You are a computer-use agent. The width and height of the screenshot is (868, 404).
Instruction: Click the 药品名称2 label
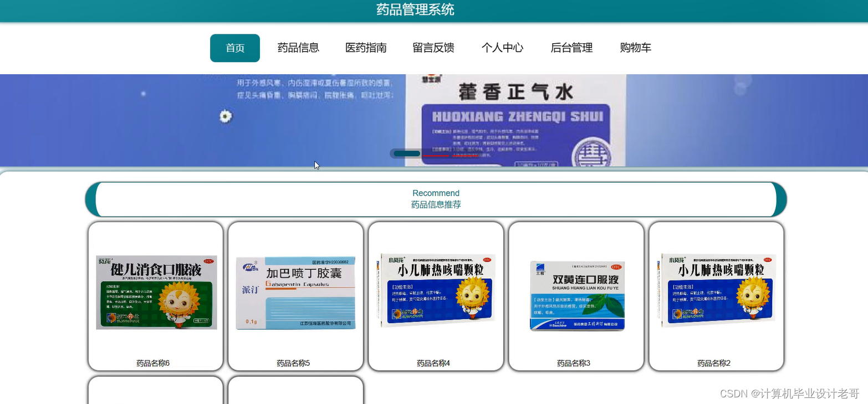(714, 363)
